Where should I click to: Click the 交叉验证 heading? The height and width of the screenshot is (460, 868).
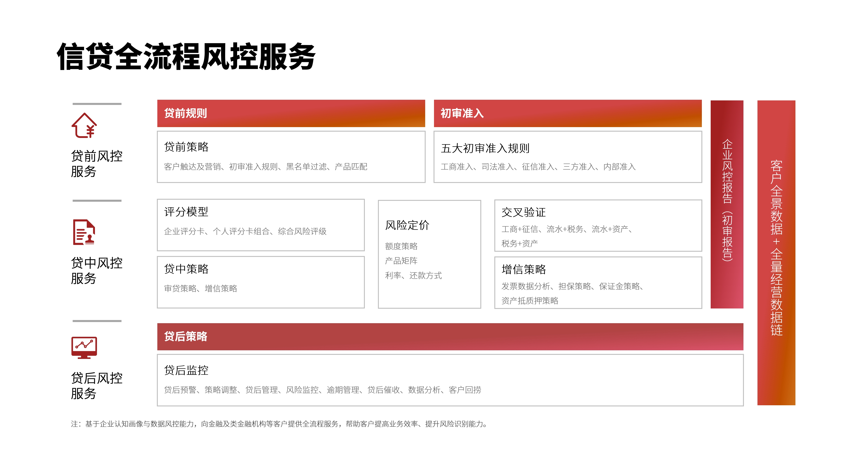[x=524, y=212]
